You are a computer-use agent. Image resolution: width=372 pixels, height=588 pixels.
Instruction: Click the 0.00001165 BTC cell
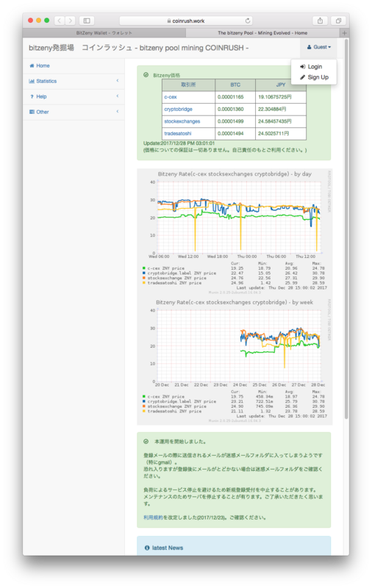click(x=235, y=97)
